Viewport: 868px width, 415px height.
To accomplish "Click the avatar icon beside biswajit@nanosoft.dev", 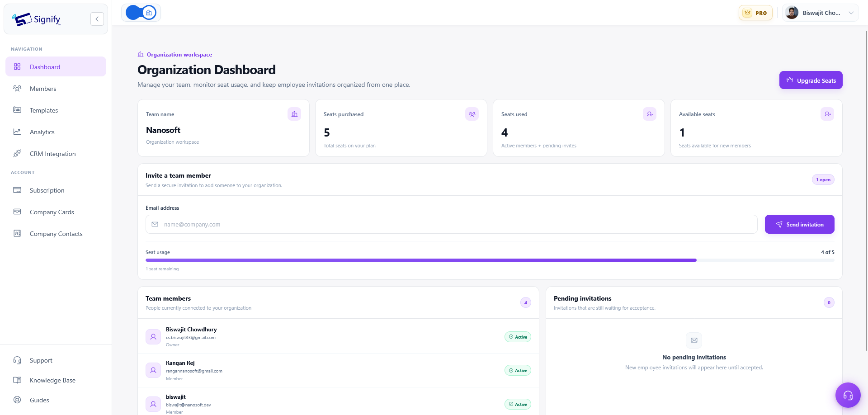I will click(153, 404).
